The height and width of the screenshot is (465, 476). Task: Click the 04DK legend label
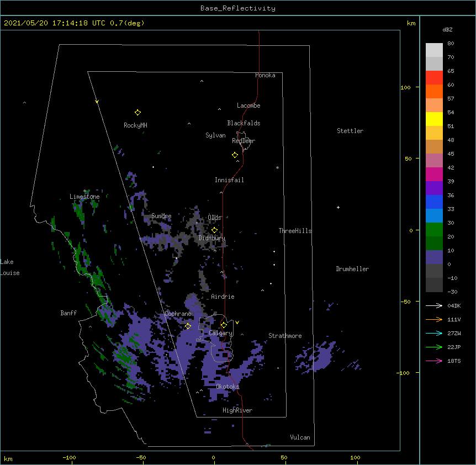click(x=454, y=305)
